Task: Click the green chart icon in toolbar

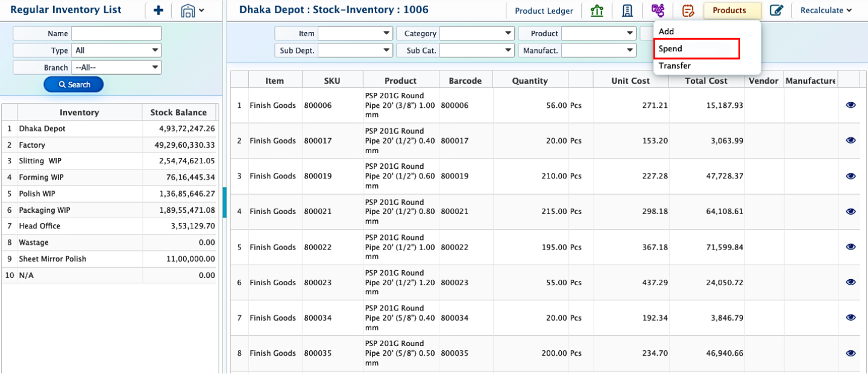Action: [597, 10]
